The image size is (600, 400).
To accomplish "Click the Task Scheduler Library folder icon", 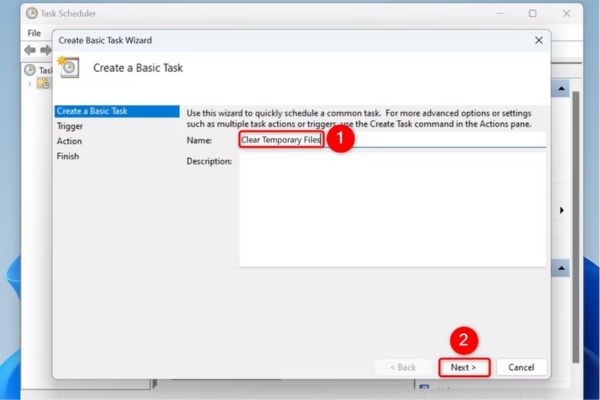I will click(x=43, y=83).
